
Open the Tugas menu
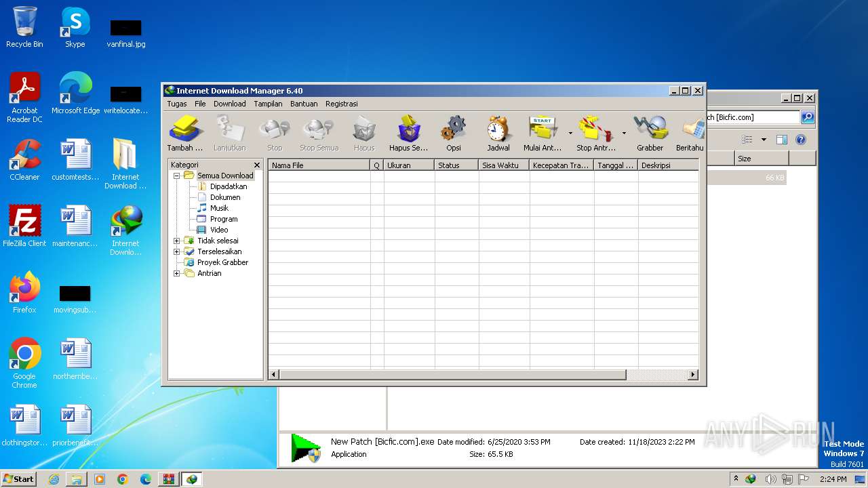click(x=177, y=104)
